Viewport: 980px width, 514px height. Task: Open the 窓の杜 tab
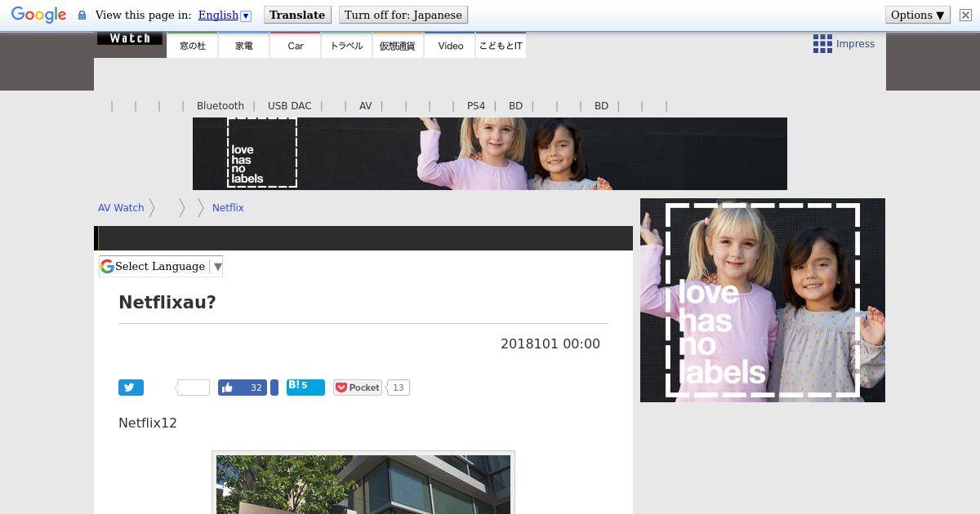[193, 46]
